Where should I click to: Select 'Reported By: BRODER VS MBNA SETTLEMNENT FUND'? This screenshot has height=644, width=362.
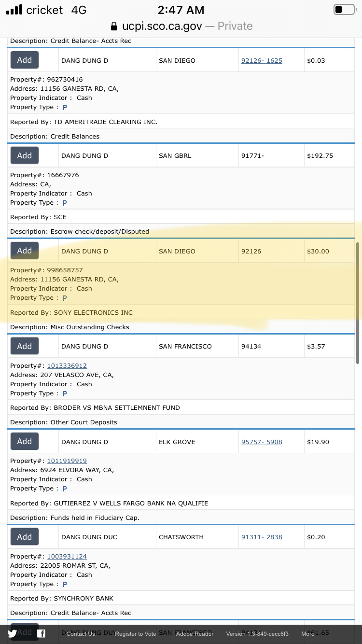tap(95, 407)
